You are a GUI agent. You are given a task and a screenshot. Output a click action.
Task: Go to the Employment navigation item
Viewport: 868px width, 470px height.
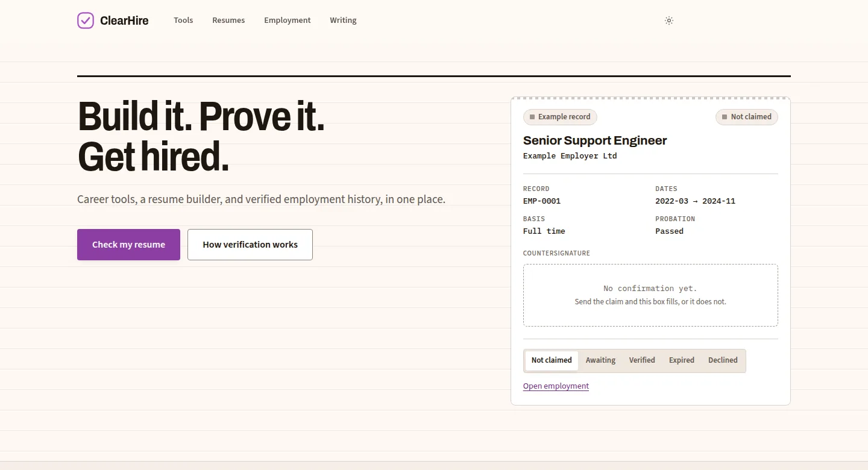(x=288, y=20)
